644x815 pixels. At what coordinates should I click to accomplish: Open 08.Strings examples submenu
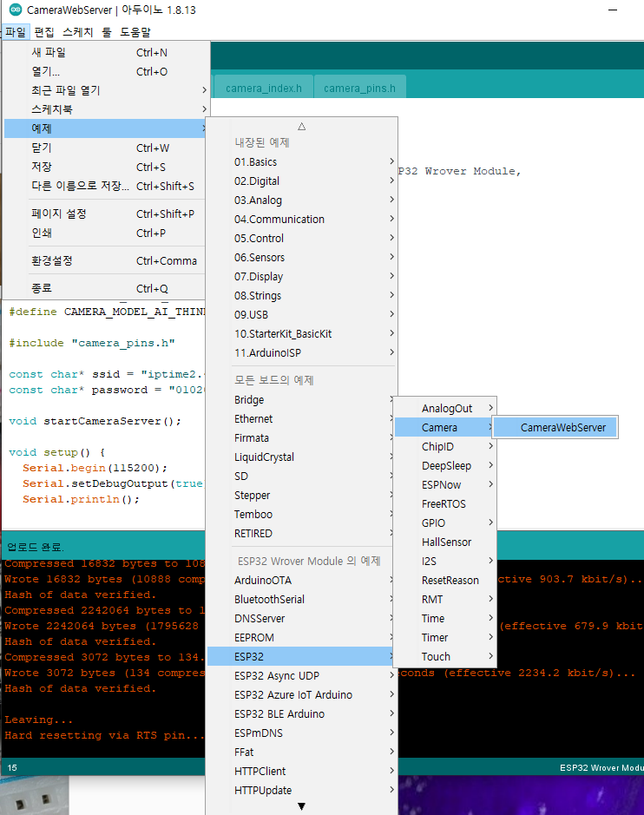[x=301, y=295]
